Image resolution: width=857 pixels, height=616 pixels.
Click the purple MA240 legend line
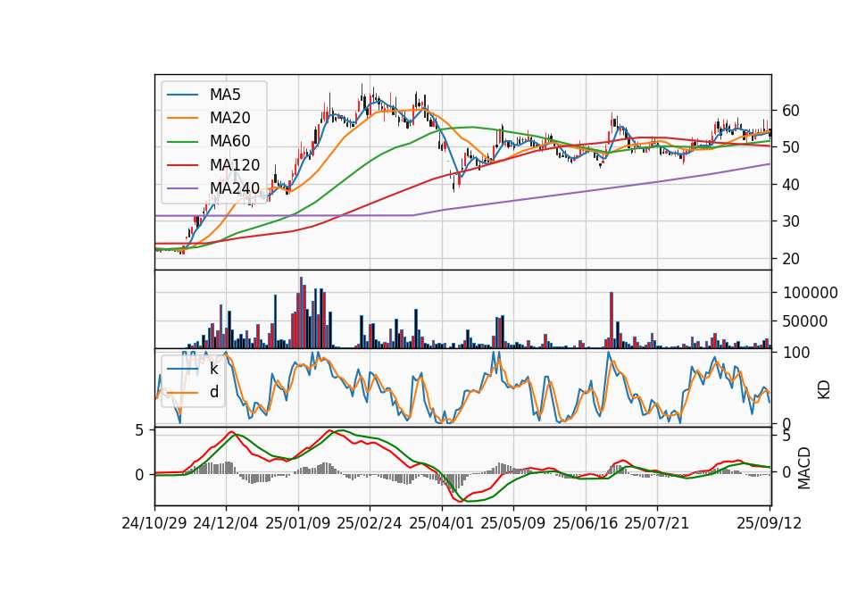click(182, 188)
